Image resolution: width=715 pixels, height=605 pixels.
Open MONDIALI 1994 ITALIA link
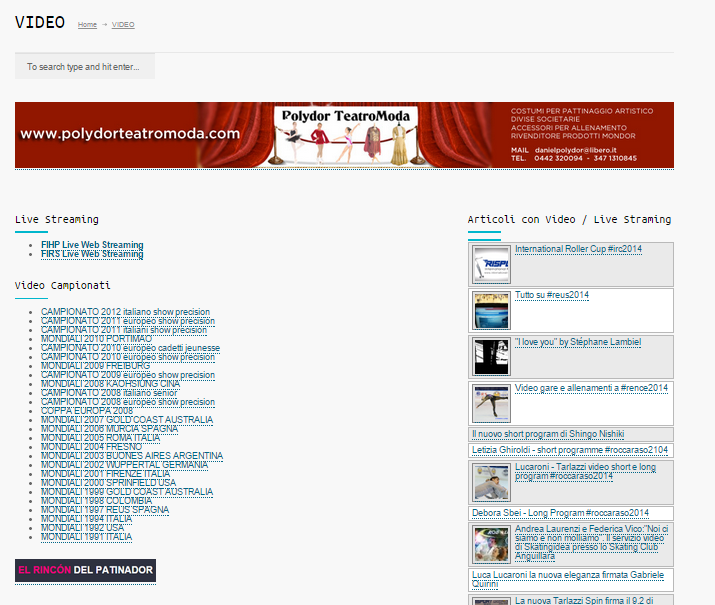click(86, 519)
